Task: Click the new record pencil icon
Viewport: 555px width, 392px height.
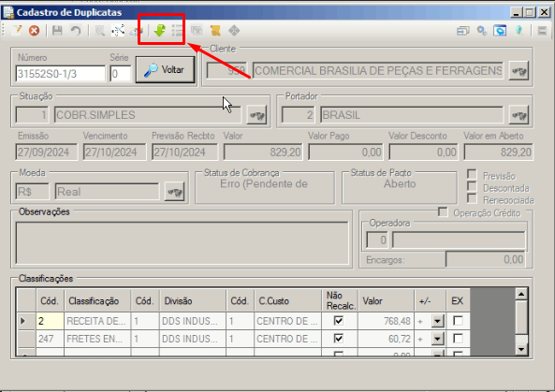Action: tap(16, 31)
